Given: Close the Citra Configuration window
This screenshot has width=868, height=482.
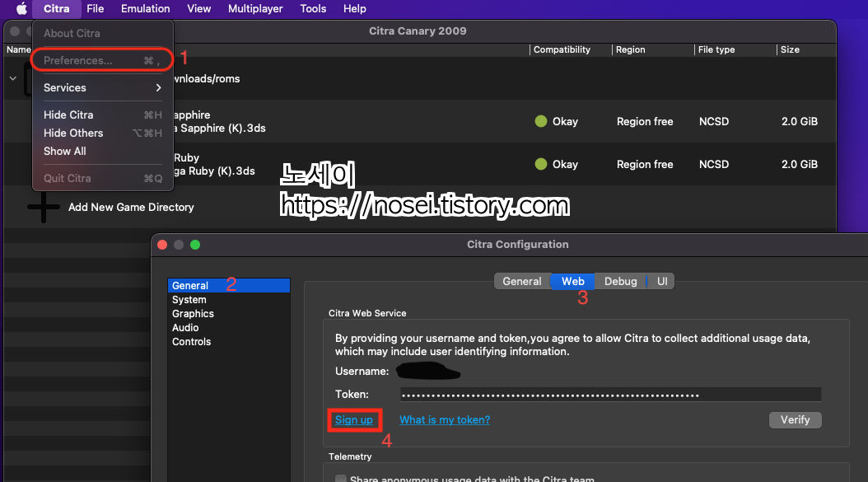Looking at the screenshot, I should coord(162,245).
